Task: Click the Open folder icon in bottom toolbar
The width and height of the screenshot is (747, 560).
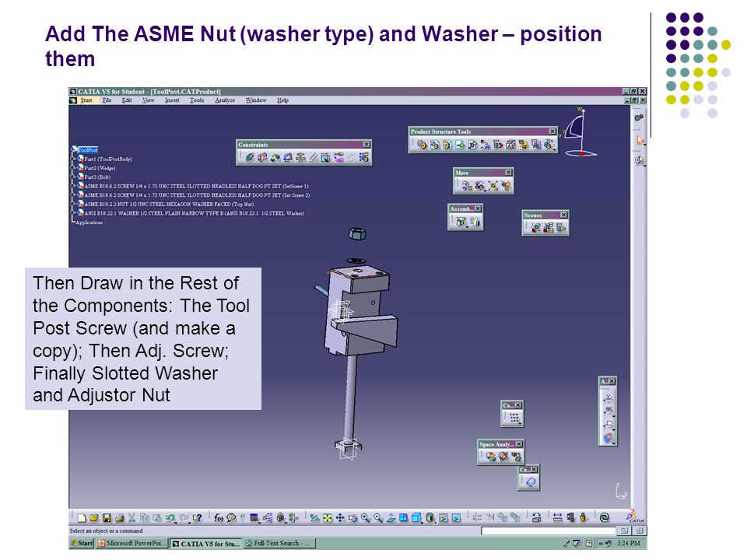Action: click(x=94, y=518)
